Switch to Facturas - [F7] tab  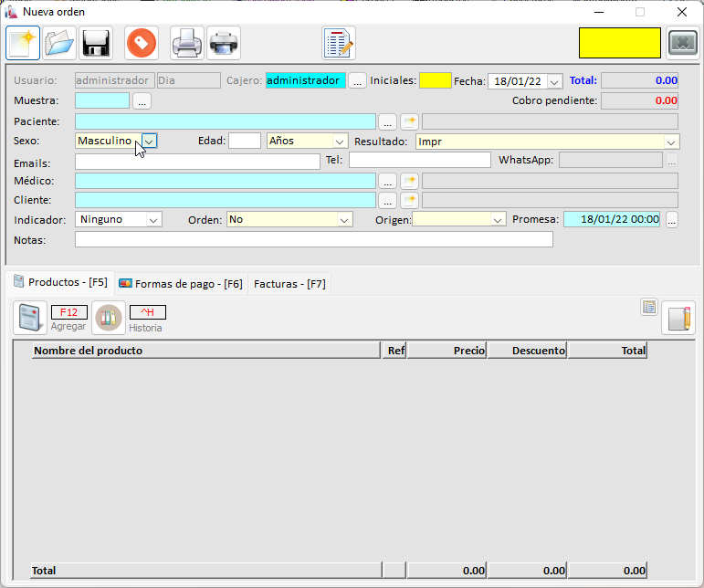coord(289,284)
